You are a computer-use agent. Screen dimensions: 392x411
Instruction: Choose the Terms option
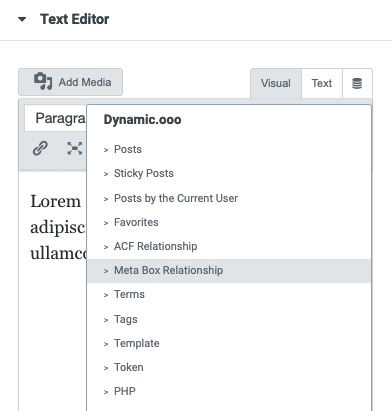pos(229,294)
